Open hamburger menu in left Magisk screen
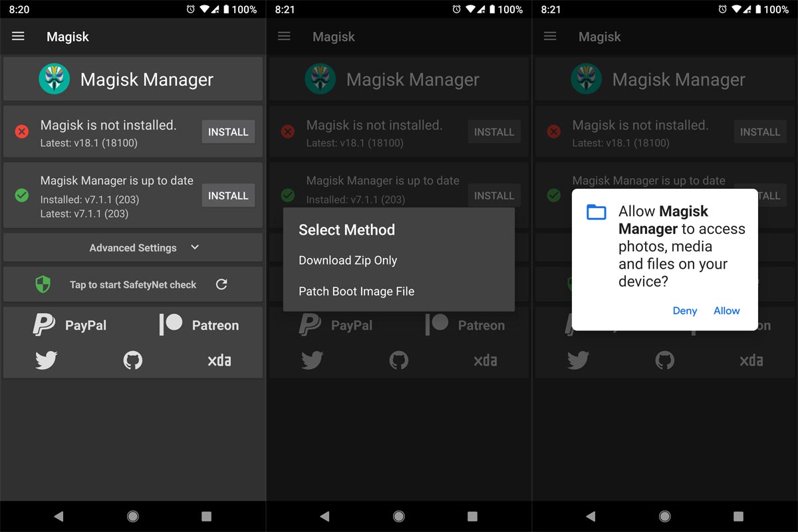 tap(18, 37)
